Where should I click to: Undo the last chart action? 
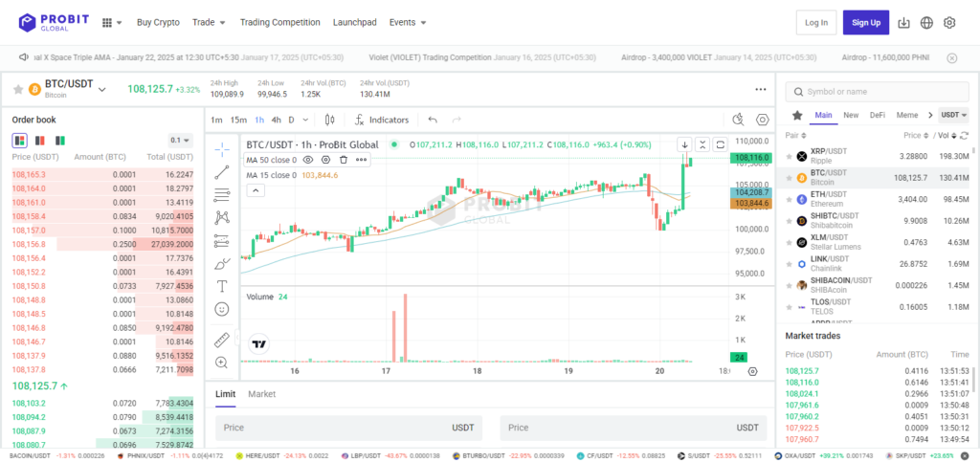(x=433, y=120)
